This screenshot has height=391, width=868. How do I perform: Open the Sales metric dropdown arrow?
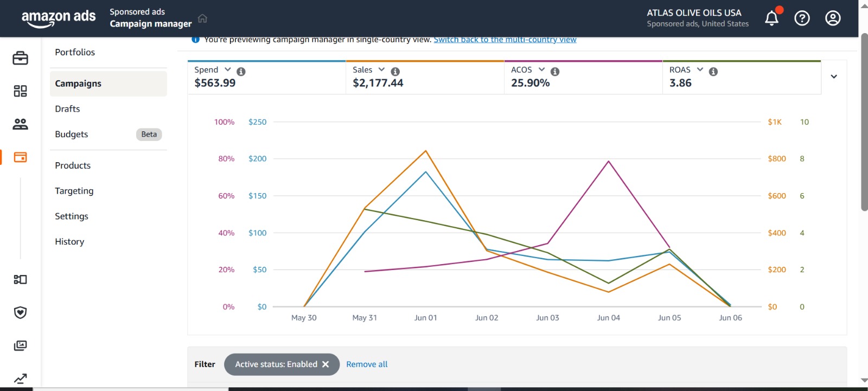click(381, 70)
